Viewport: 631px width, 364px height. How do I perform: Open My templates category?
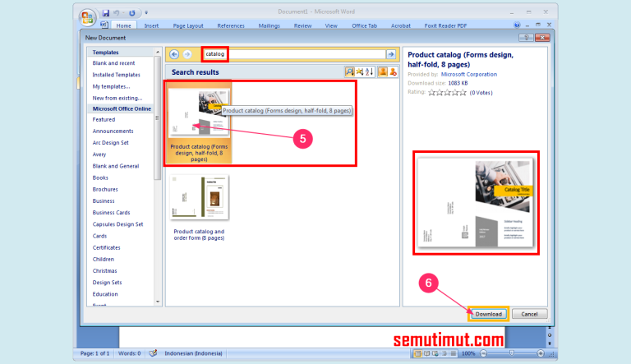pyautogui.click(x=111, y=86)
